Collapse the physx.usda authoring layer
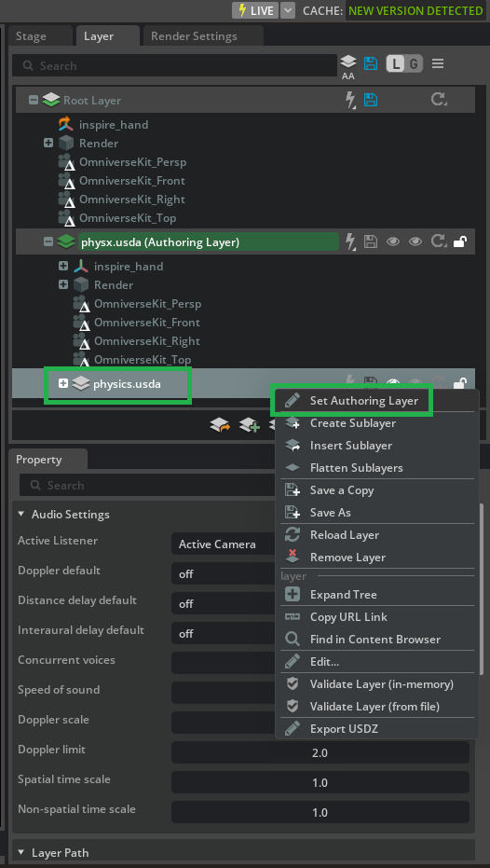Viewport: 490px width, 868px height. click(48, 241)
